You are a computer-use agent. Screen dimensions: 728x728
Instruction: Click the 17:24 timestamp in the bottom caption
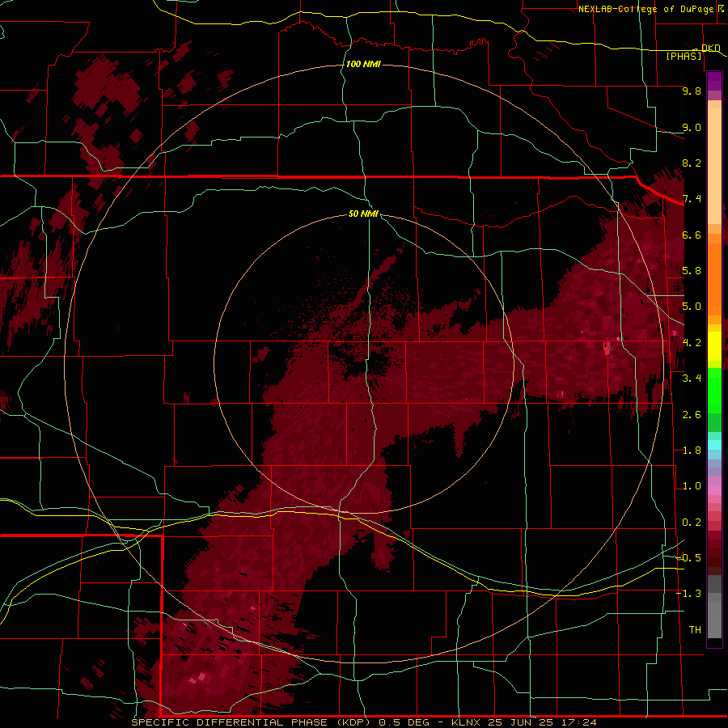[x=578, y=722]
